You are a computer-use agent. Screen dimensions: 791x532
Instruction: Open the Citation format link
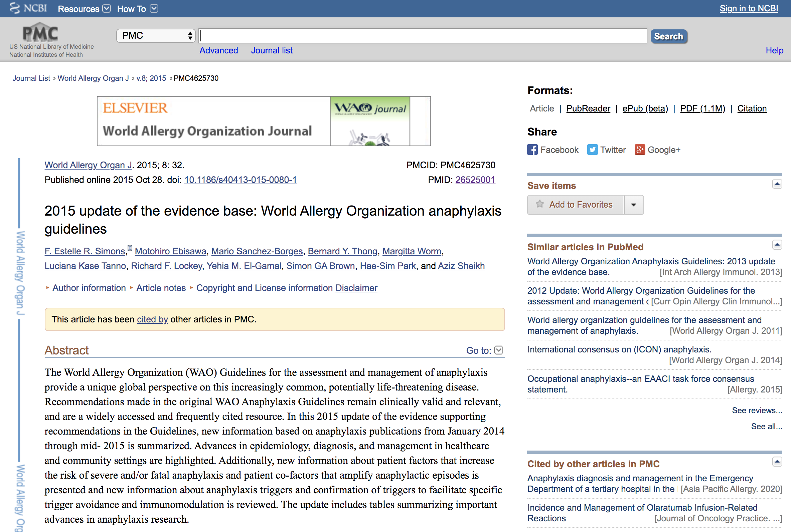tap(752, 108)
